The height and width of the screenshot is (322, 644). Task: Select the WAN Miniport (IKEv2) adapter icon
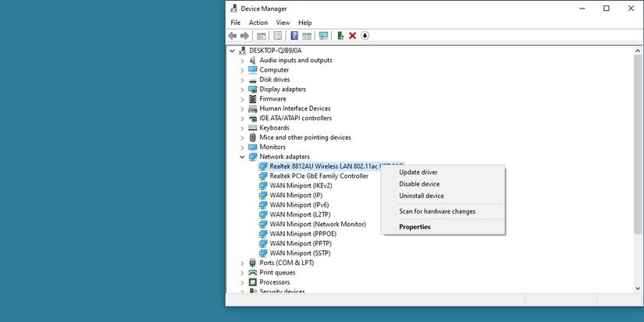pyautogui.click(x=263, y=186)
